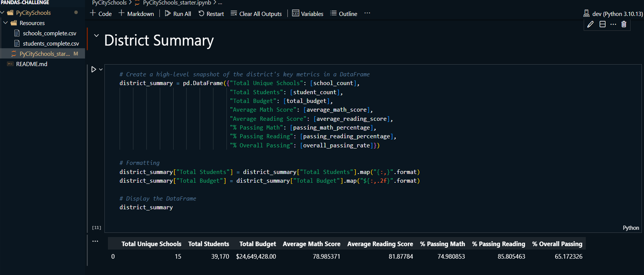
Task: Add a new Markdown cell
Action: tap(136, 14)
